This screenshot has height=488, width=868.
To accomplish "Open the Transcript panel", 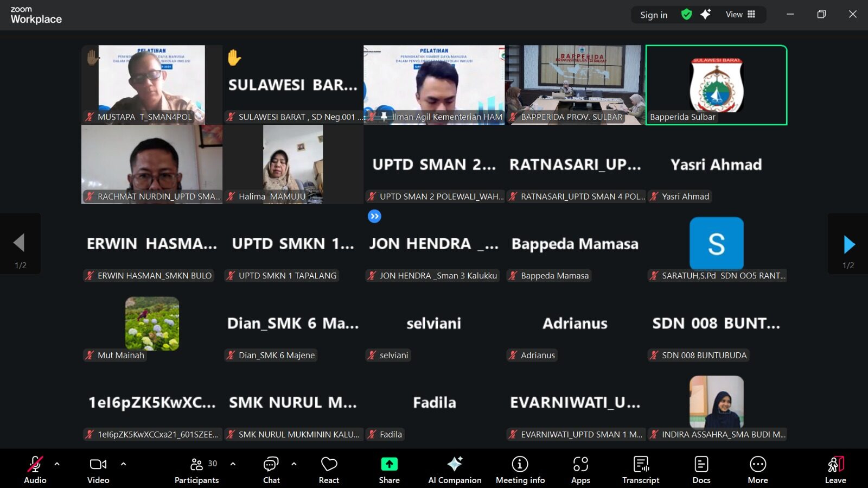I will pos(640,470).
